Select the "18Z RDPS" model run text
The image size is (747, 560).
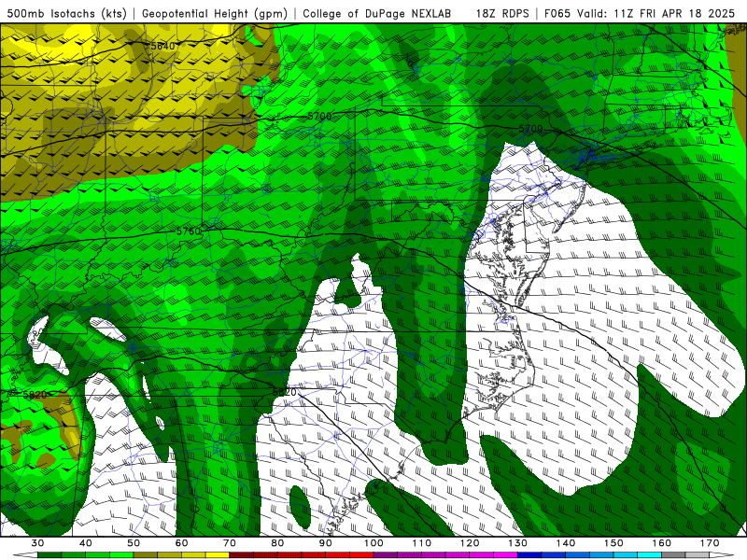(x=502, y=13)
